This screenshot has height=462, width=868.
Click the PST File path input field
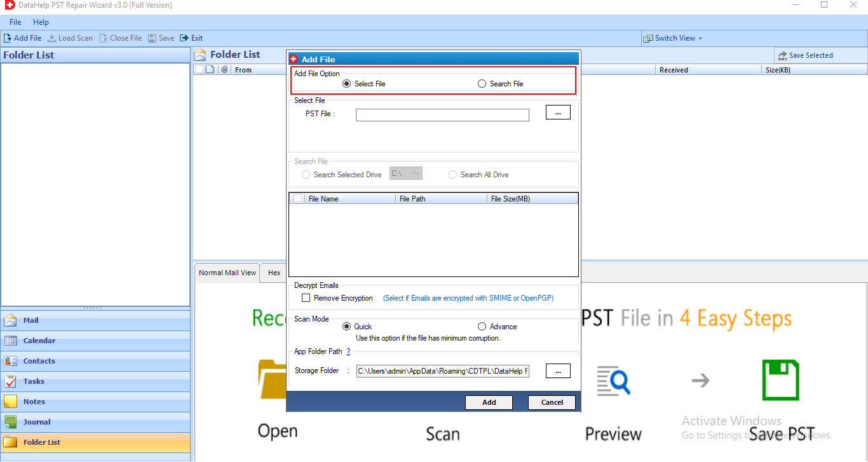pyautogui.click(x=442, y=115)
